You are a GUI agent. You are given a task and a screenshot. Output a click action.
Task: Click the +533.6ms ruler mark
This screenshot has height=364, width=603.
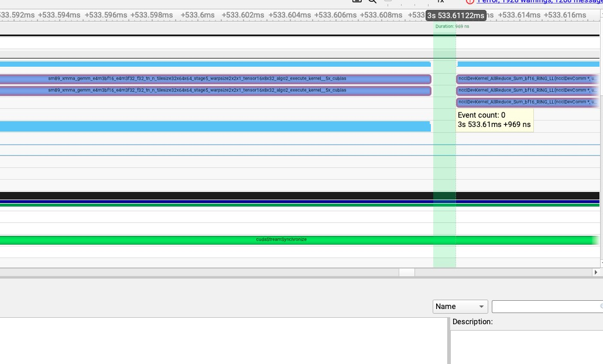pos(197,15)
